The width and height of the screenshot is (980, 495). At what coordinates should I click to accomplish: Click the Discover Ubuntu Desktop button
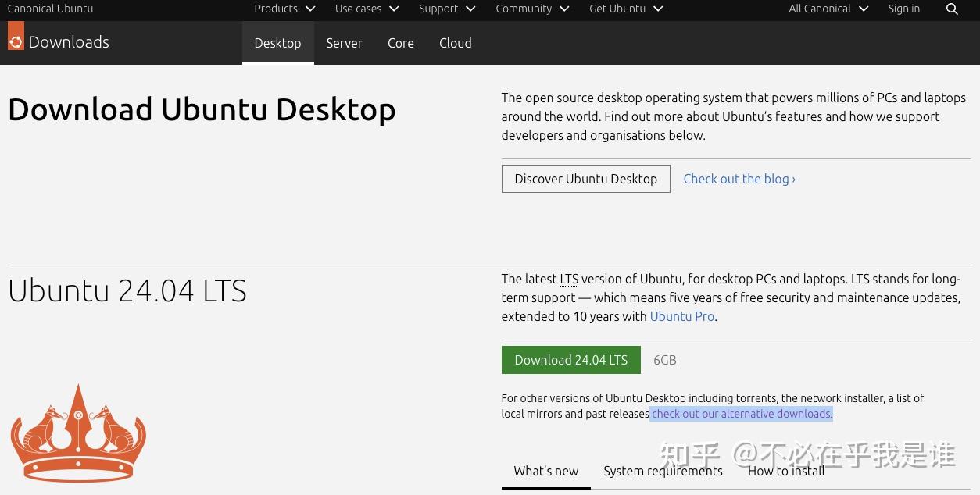[x=585, y=179]
